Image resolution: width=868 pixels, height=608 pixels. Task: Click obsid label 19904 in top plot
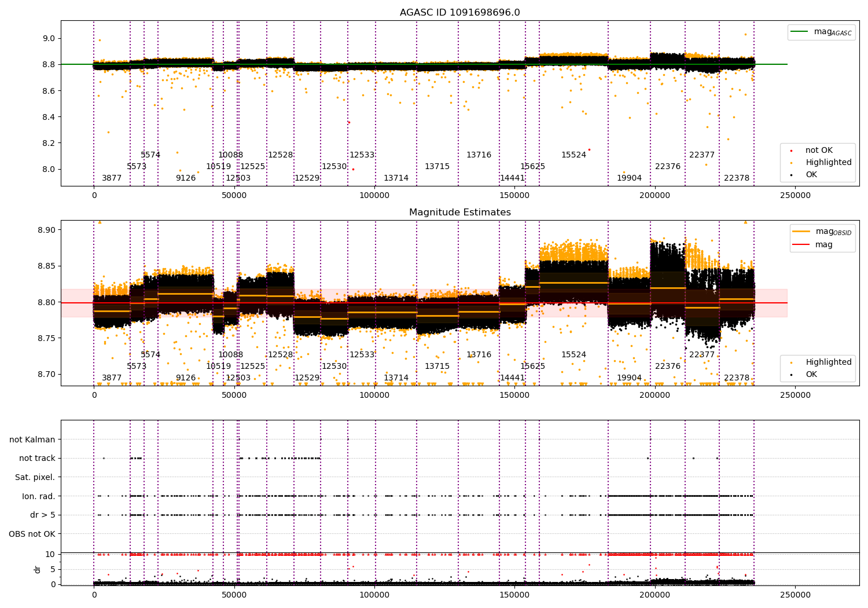629,178
